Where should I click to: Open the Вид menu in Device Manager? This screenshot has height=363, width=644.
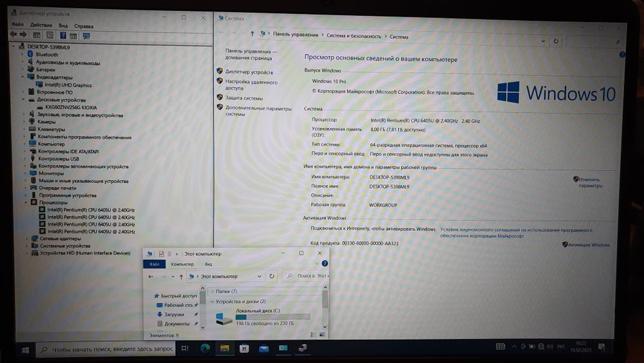[63, 26]
